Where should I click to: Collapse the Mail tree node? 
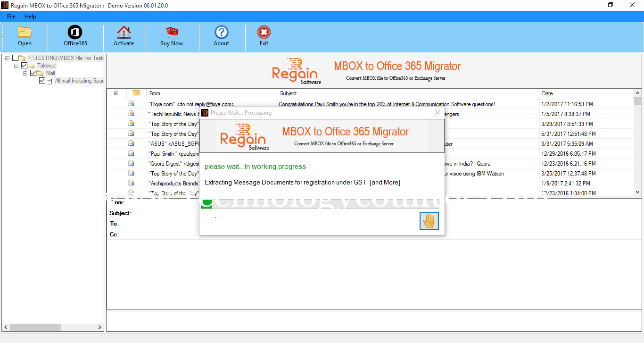pyautogui.click(x=25, y=73)
